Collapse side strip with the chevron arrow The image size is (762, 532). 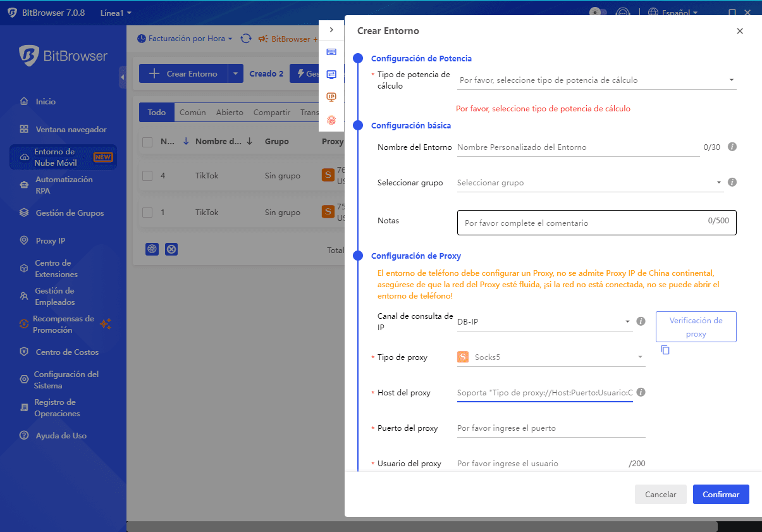pos(331,30)
